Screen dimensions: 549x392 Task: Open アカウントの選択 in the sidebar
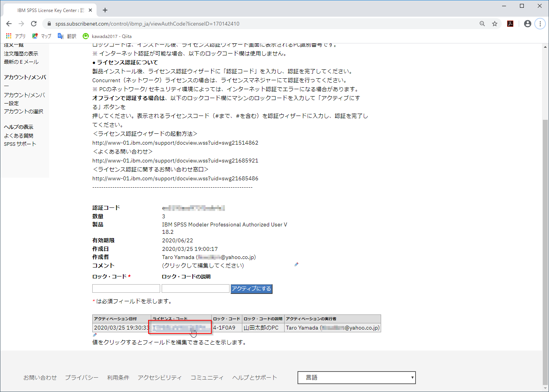point(24,111)
